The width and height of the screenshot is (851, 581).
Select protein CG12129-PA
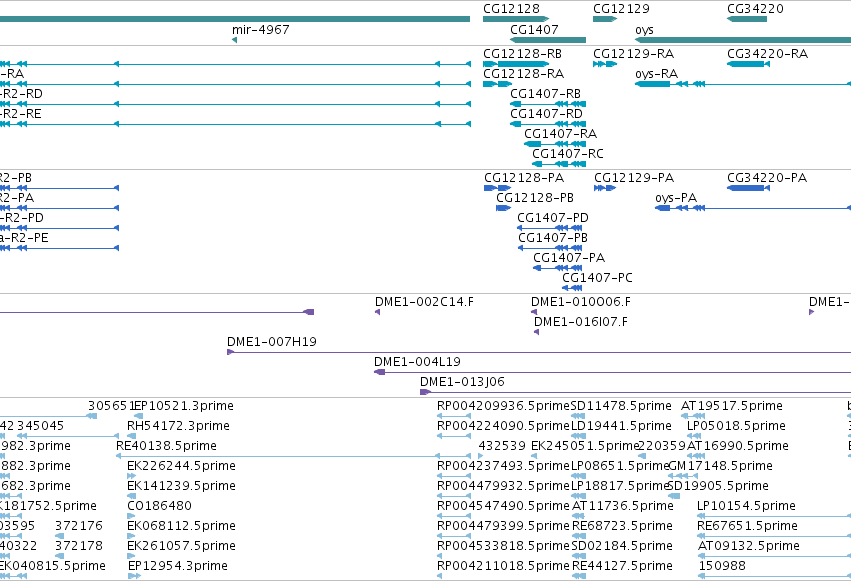pyautogui.click(x=634, y=178)
